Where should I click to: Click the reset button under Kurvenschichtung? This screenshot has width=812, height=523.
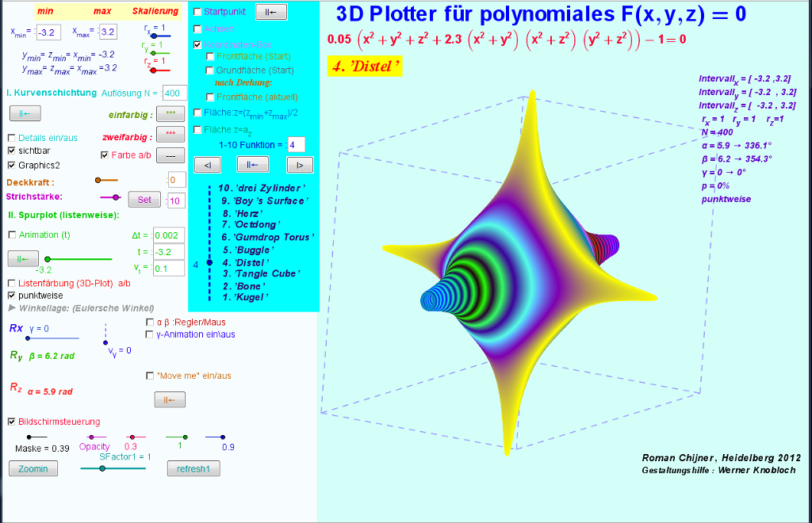(24, 114)
